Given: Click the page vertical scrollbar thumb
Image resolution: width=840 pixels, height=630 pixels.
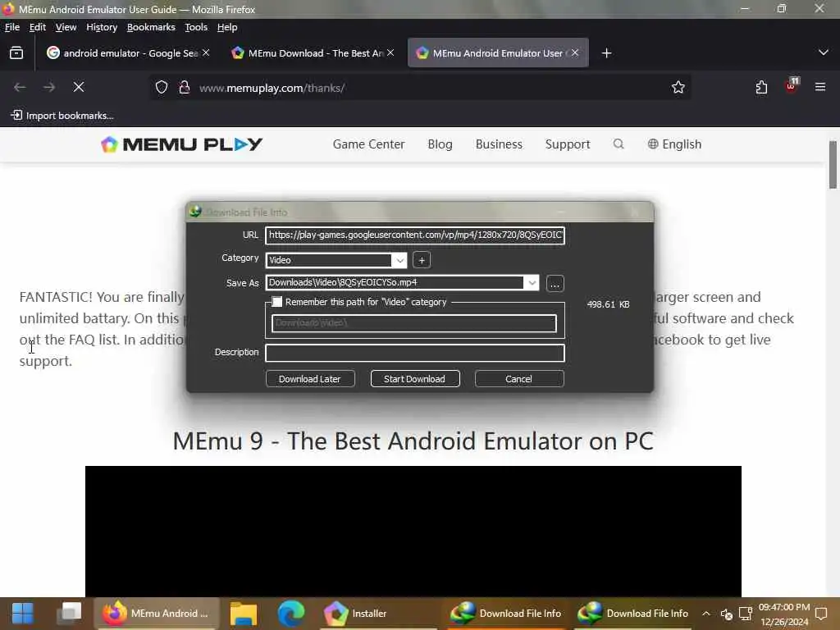Looking at the screenshot, I should tap(833, 164).
